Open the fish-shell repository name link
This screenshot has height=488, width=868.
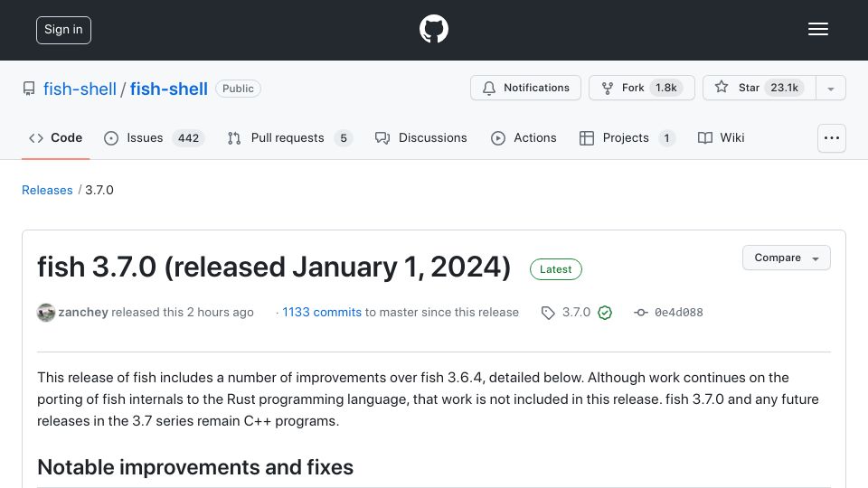pyautogui.click(x=169, y=89)
